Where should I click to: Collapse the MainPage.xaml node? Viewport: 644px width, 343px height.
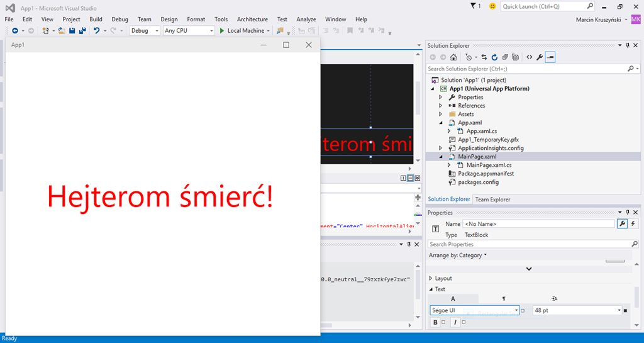point(441,157)
